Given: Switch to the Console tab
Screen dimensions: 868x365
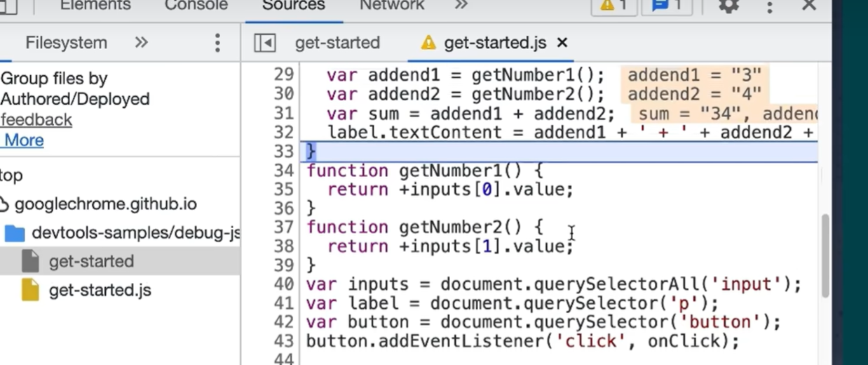Looking at the screenshot, I should 196,6.
